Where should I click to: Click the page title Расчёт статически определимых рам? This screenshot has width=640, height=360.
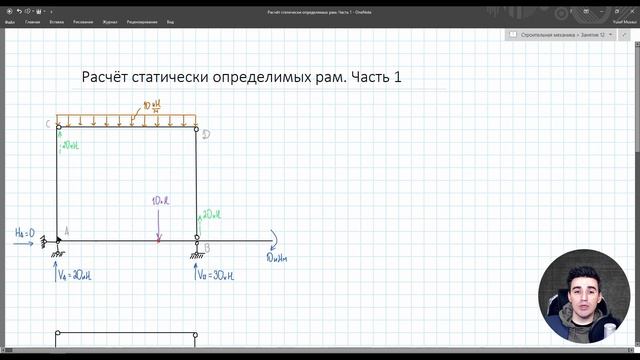(242, 77)
